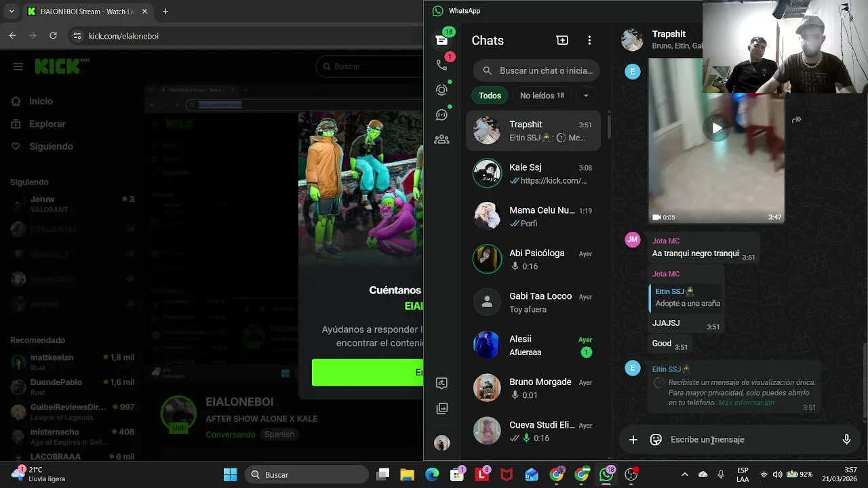Open the Cueva Studi Eli chat

(533, 431)
